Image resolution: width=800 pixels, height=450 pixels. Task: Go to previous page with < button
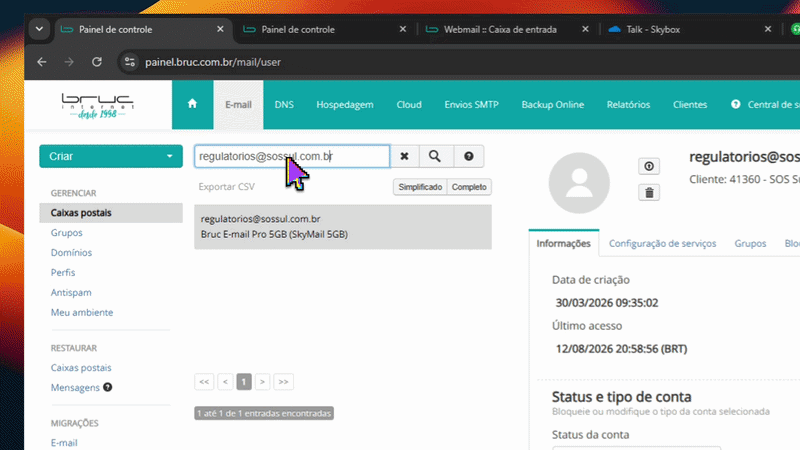[225, 382]
